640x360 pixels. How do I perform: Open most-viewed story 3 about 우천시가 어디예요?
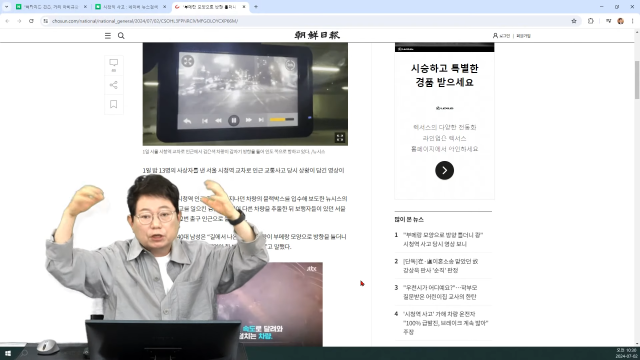pos(440,292)
